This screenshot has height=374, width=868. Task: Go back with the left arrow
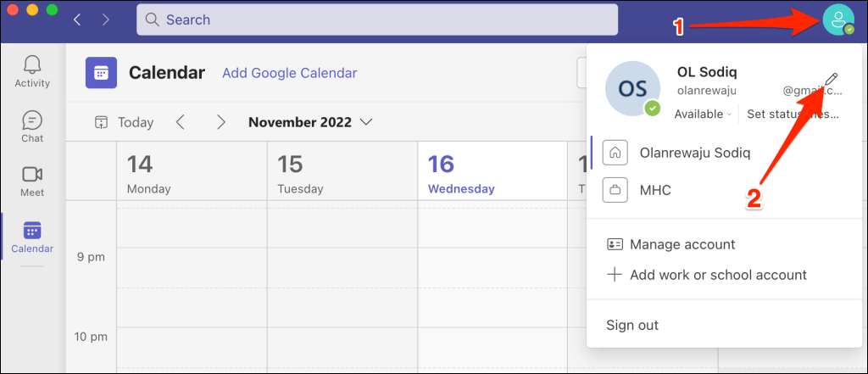pos(77,19)
